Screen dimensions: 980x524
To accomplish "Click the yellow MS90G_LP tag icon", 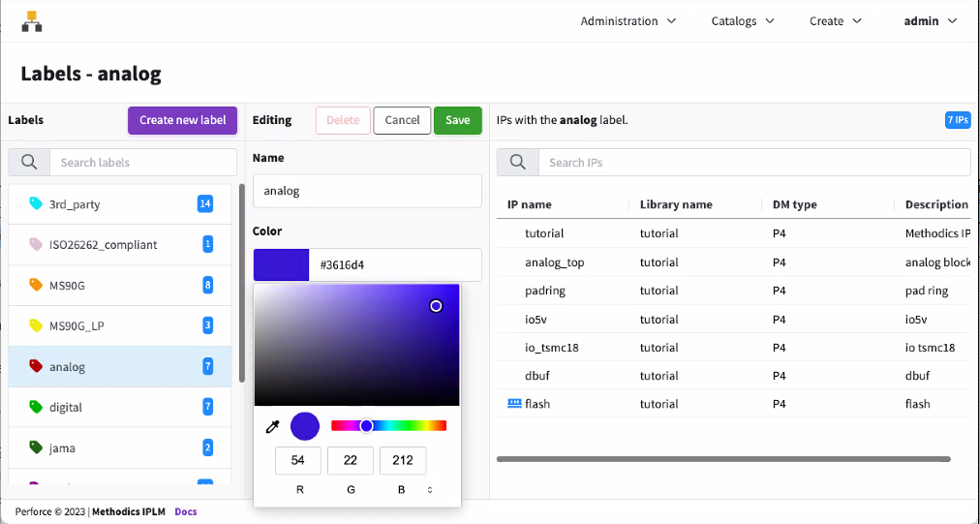I will tap(36, 326).
